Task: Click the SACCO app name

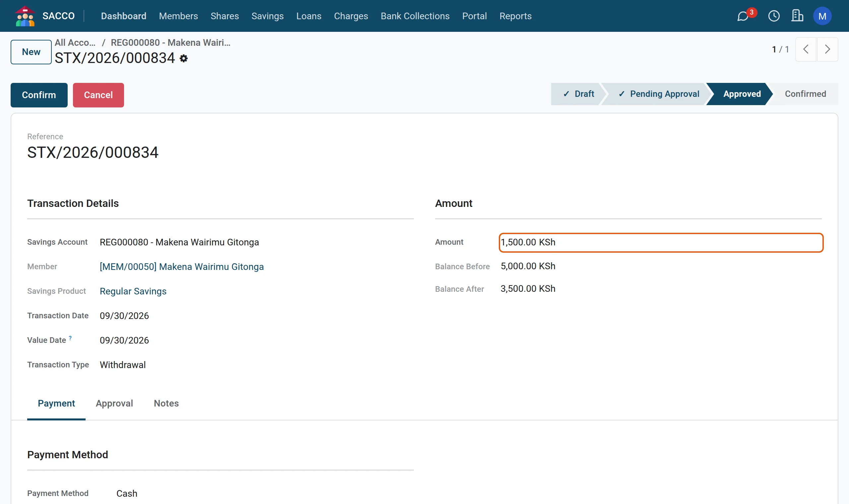Action: coord(58,16)
